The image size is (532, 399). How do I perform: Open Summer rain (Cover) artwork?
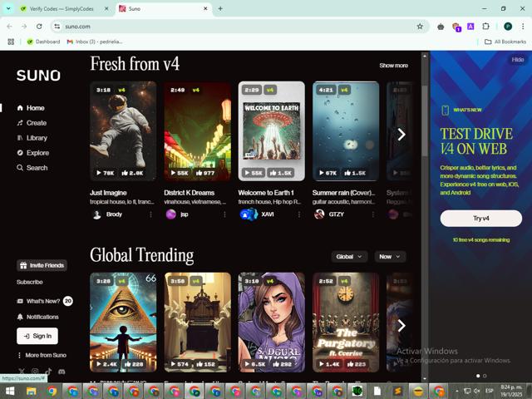click(346, 131)
